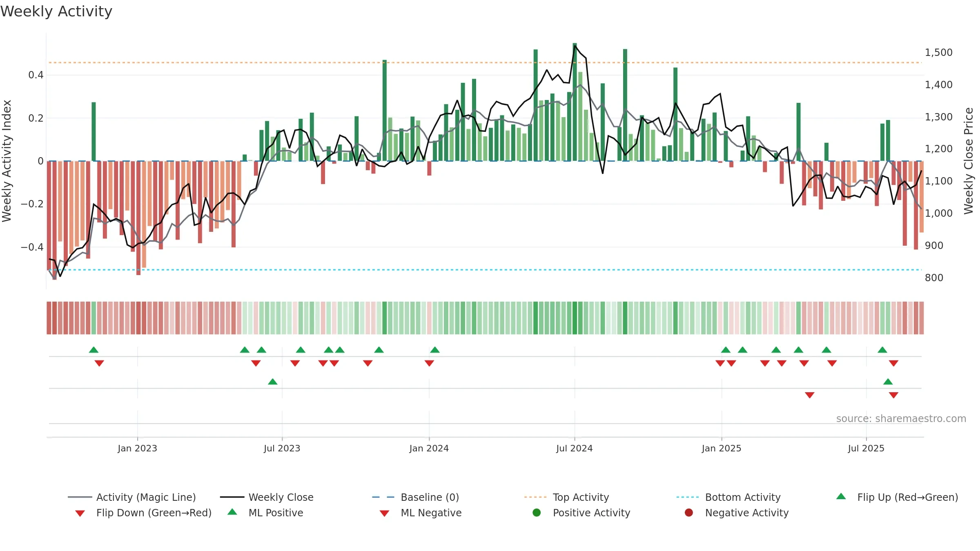980x551 pixels.
Task: Click green circle icon beside Positive Activity
Action: pos(537,512)
